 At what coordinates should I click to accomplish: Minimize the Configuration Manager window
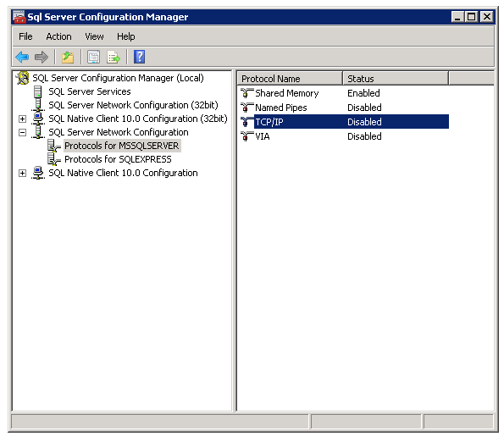pos(457,16)
